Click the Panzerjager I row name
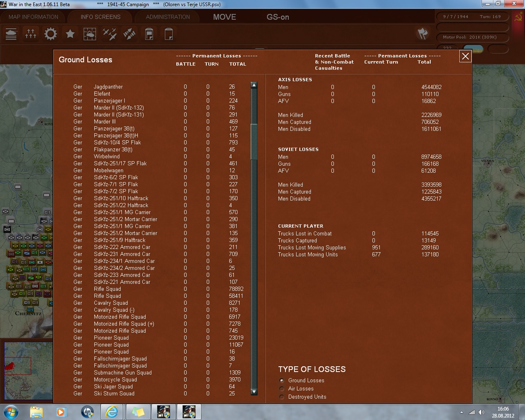Image resolution: width=525 pixels, height=420 pixels. [110, 100]
